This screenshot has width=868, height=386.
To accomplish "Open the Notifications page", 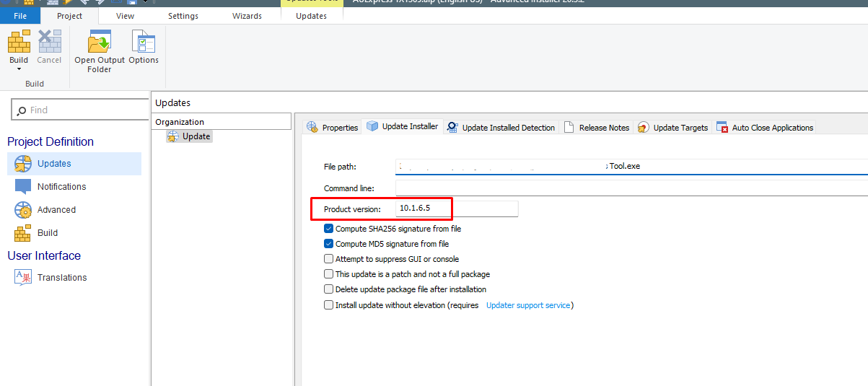I will (x=61, y=187).
